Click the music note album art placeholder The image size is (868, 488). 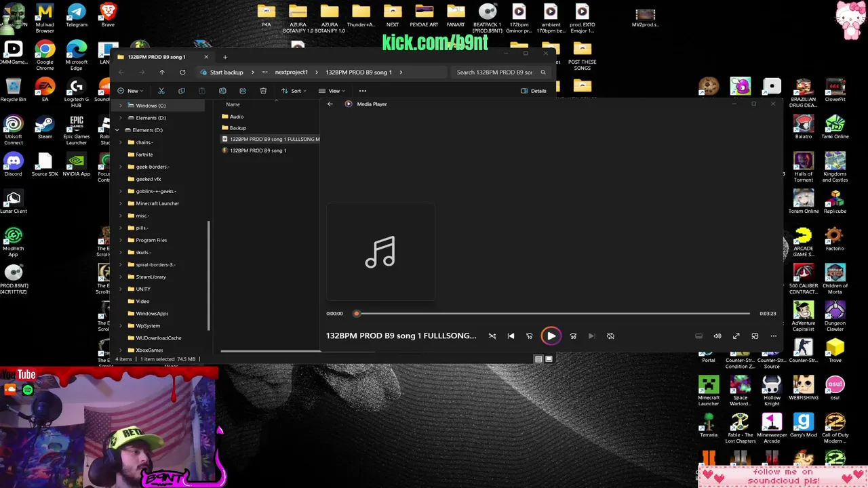click(380, 252)
